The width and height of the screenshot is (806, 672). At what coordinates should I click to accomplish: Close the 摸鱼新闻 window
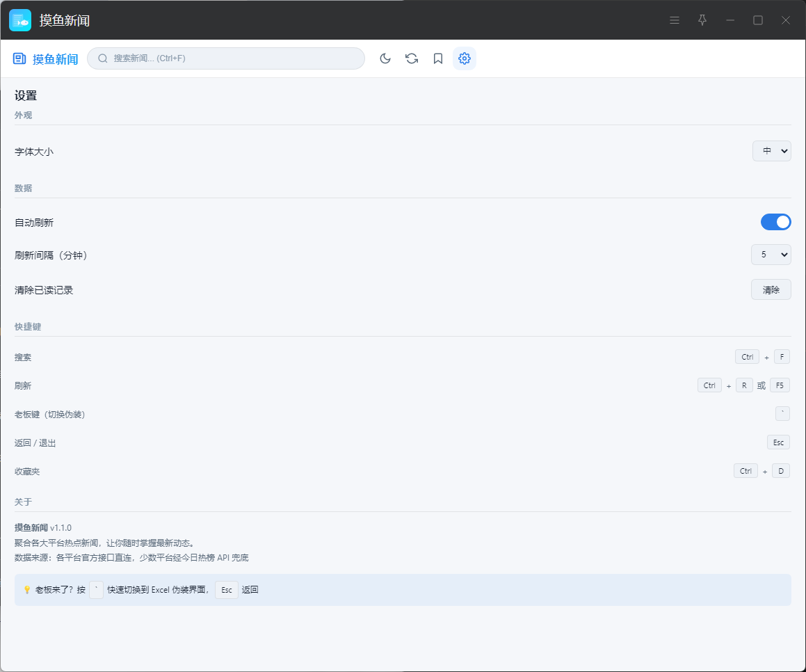(785, 21)
